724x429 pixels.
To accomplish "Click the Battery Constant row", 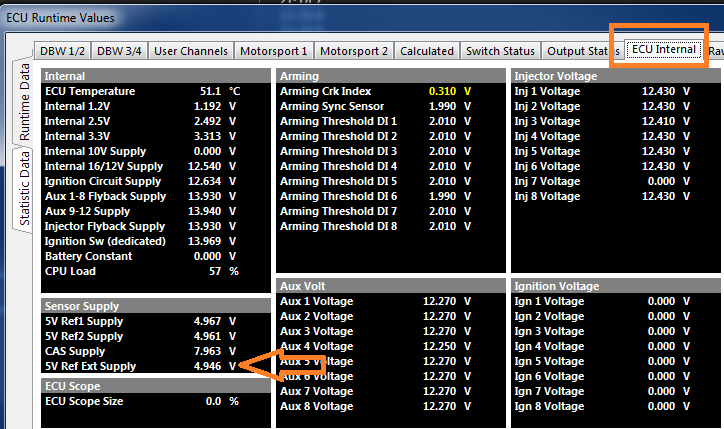I will point(156,256).
